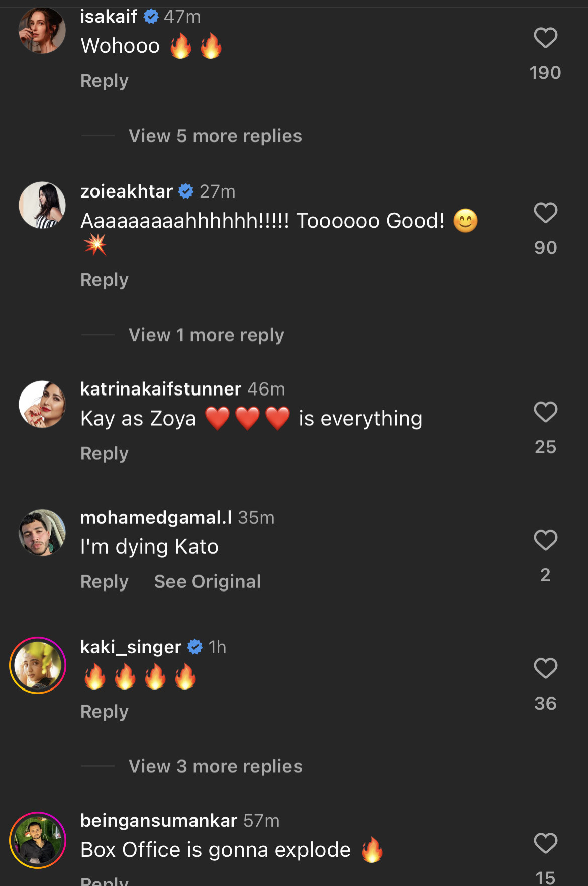Open zoieakhtar's profile avatar
This screenshot has width=588, height=886.
coord(42,205)
